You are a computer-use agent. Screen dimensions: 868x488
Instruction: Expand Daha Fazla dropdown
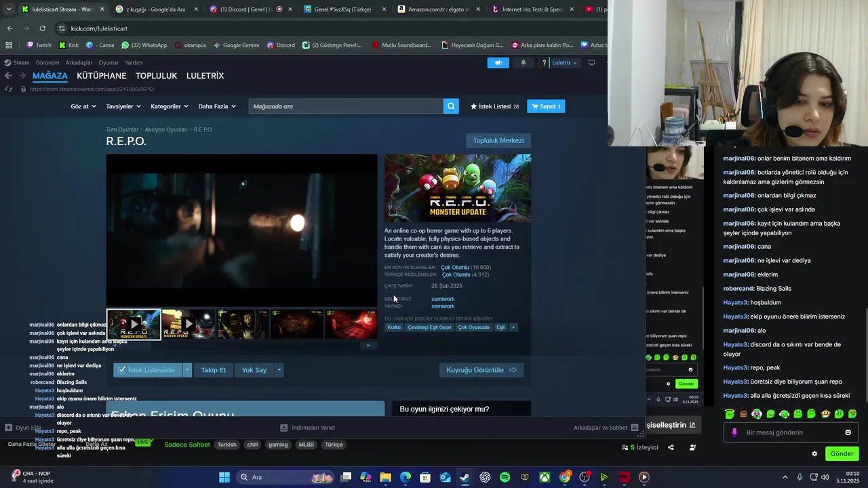click(217, 106)
